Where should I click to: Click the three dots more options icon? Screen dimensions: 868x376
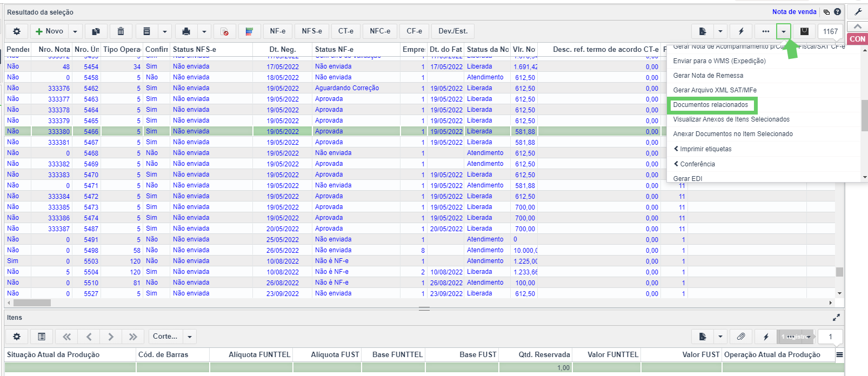(765, 31)
